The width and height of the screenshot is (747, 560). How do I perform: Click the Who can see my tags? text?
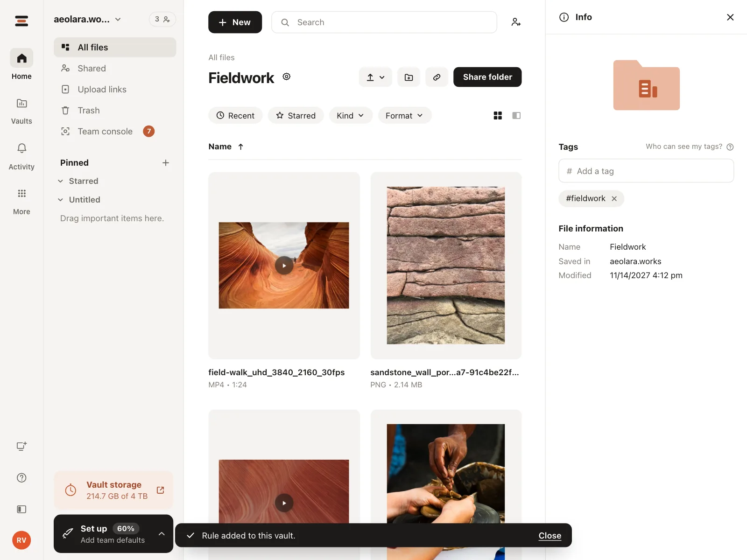pyautogui.click(x=684, y=147)
